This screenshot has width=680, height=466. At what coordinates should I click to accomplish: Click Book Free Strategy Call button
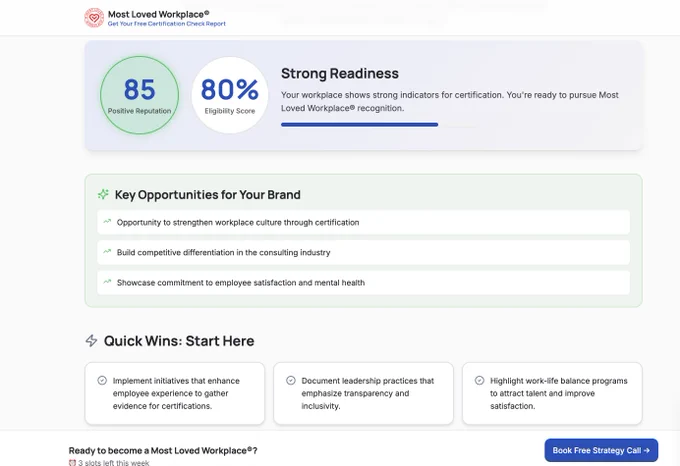[601, 450]
